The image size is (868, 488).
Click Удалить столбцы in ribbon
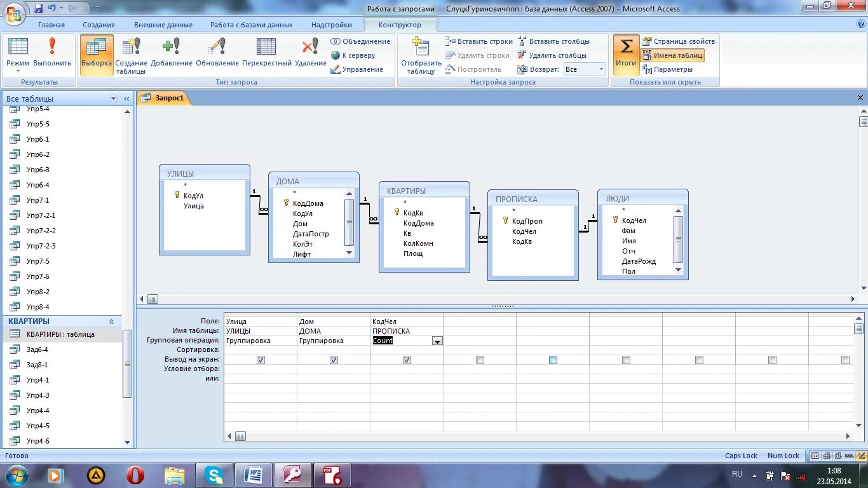click(x=552, y=55)
